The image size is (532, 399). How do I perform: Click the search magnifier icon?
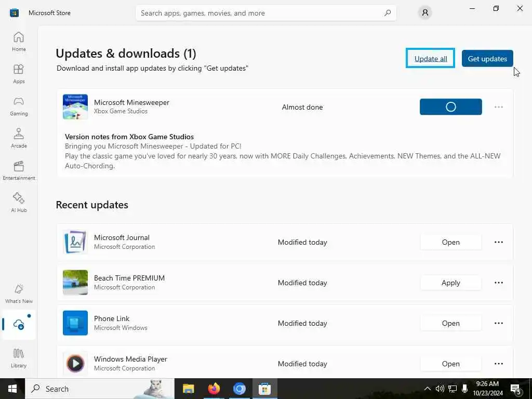coord(388,13)
